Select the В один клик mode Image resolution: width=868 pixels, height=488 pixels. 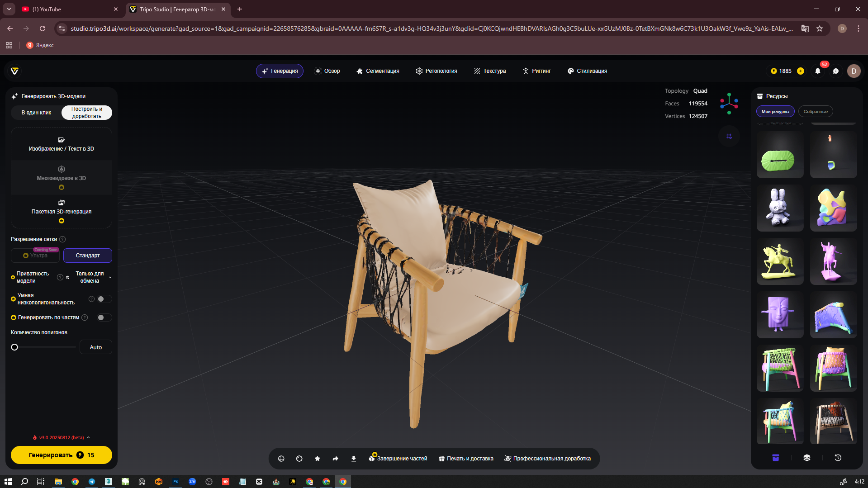(x=36, y=113)
